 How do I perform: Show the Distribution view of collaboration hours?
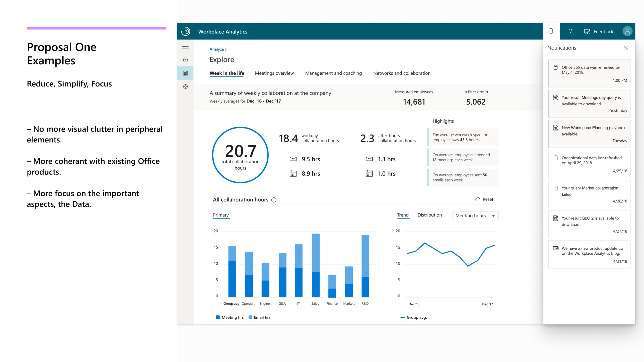[x=429, y=215]
